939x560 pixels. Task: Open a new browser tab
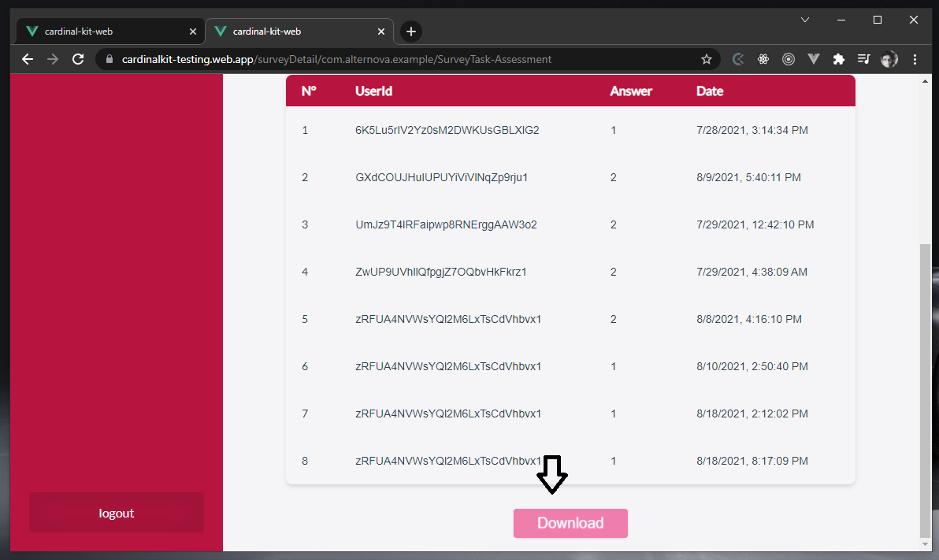pos(411,32)
